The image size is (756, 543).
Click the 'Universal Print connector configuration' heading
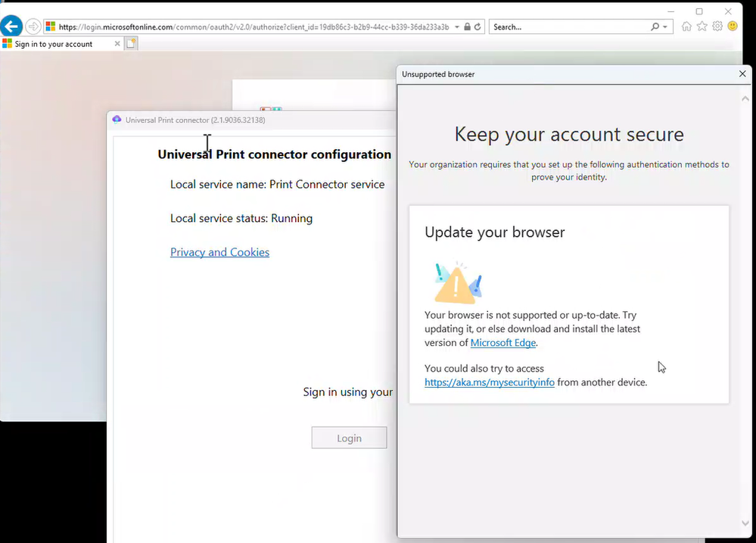pyautogui.click(x=275, y=154)
